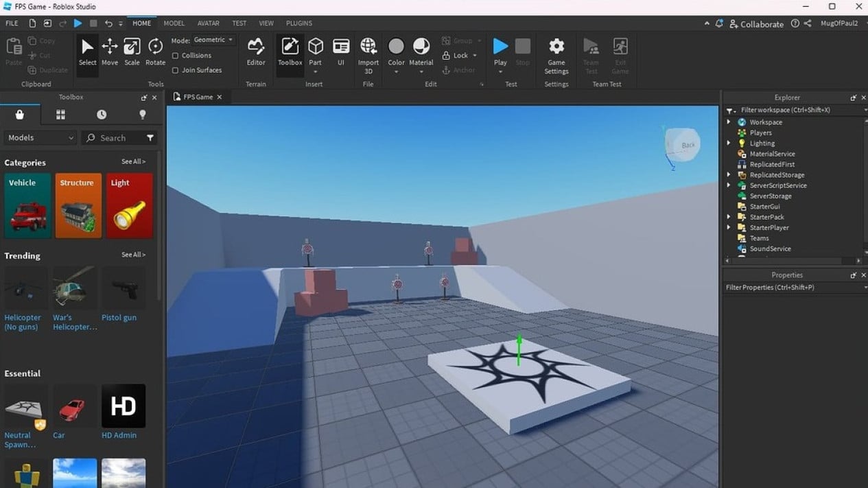Open the Mode Geometric dropdown
The image size is (868, 488).
click(213, 40)
